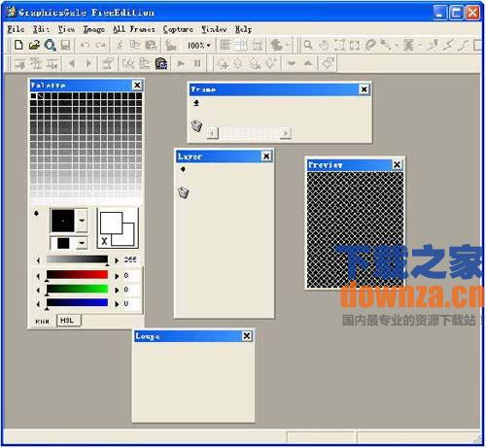Click the pin icon in the Frame panel
This screenshot has height=448, width=486.
[x=196, y=103]
